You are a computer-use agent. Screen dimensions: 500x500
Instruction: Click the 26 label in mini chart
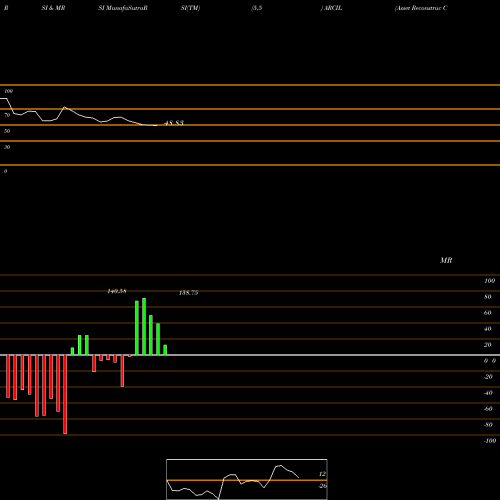(x=322, y=486)
